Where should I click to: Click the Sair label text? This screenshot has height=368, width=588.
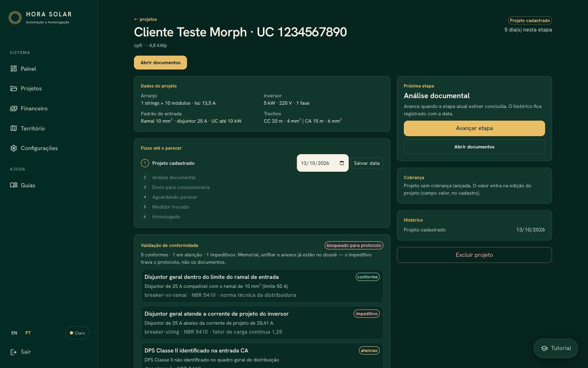tap(26, 352)
